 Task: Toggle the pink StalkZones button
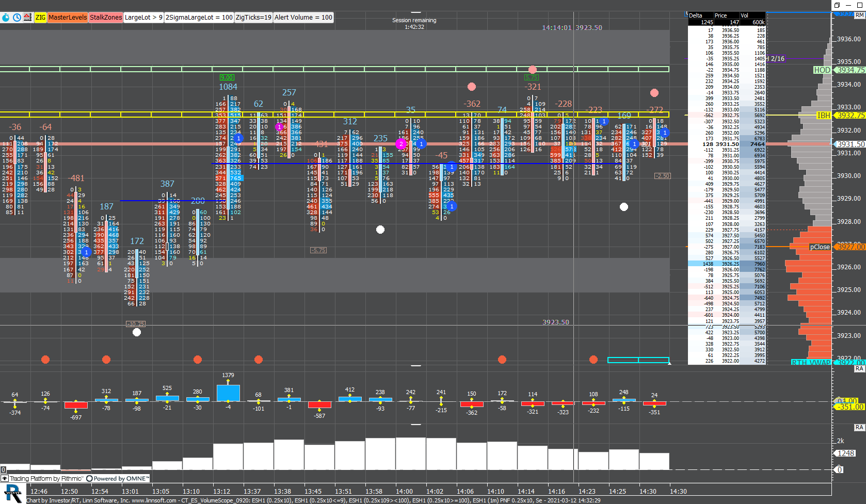[x=106, y=18]
